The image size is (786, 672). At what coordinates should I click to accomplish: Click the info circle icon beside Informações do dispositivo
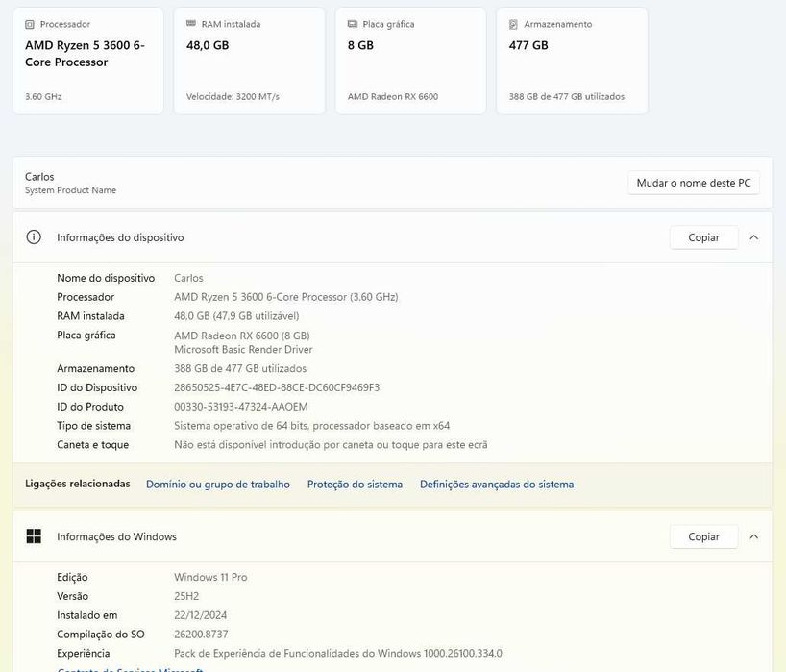[x=34, y=237]
